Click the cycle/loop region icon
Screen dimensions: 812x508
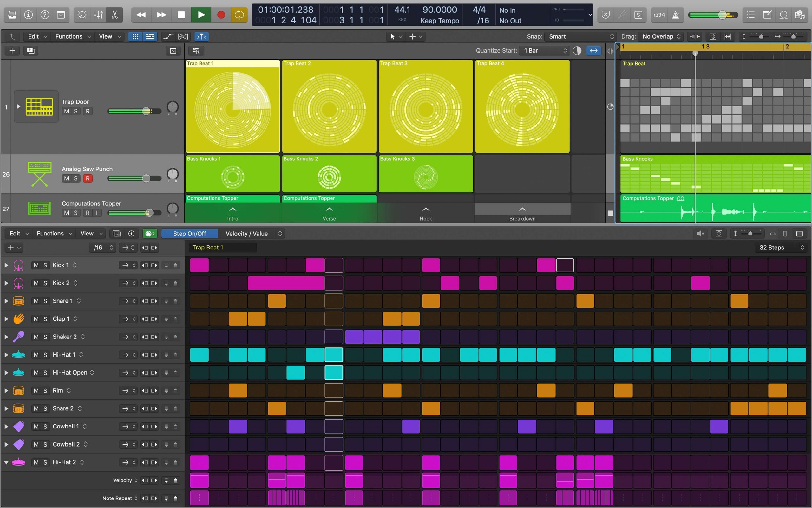click(239, 15)
